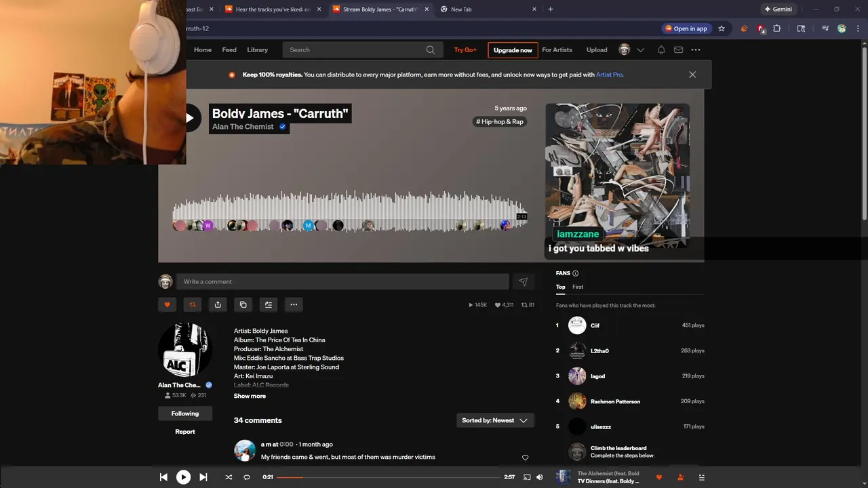Expand description with Show more
This screenshot has height=488, width=868.
(x=250, y=396)
